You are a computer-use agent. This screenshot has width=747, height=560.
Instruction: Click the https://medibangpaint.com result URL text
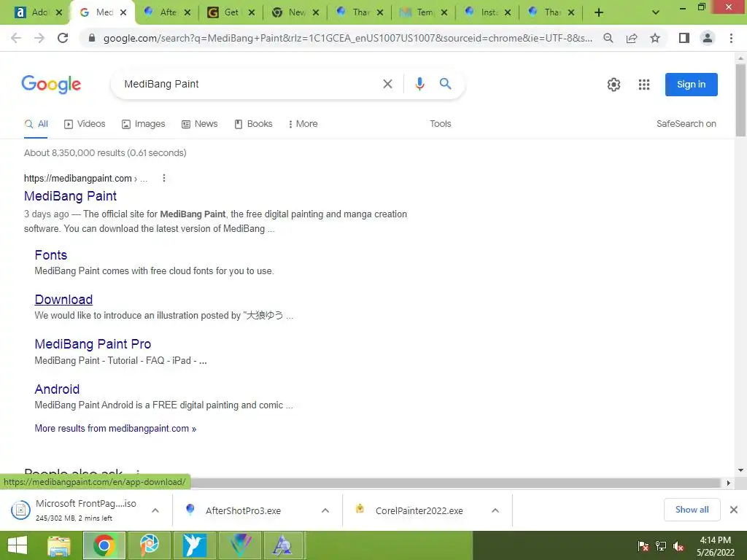click(x=77, y=179)
